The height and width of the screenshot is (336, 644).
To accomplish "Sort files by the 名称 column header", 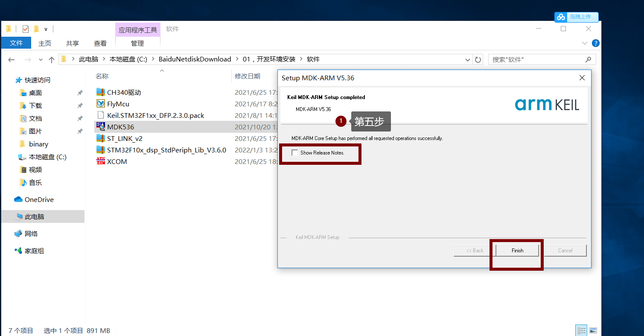I will (x=102, y=76).
